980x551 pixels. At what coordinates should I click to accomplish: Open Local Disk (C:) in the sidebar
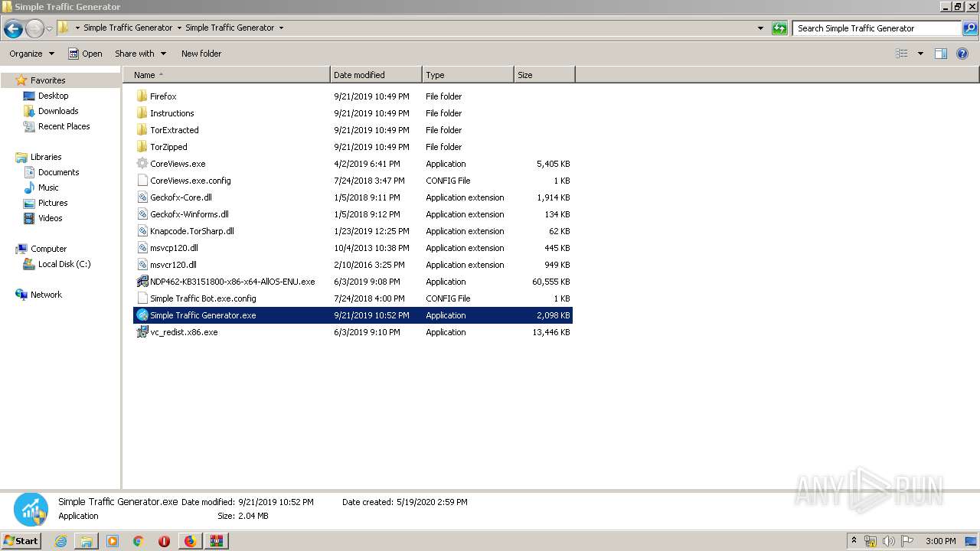click(64, 264)
